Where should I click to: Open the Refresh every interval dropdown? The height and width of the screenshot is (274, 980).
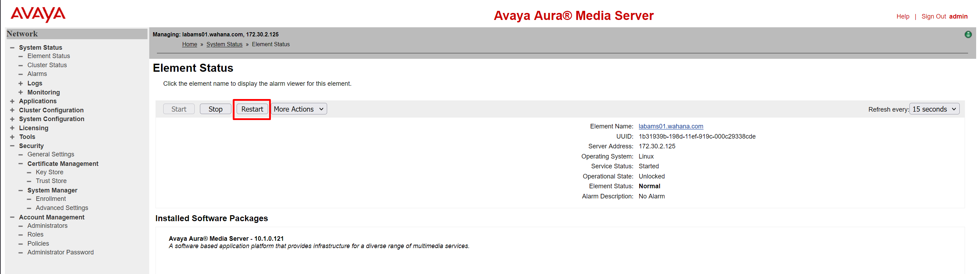(934, 109)
